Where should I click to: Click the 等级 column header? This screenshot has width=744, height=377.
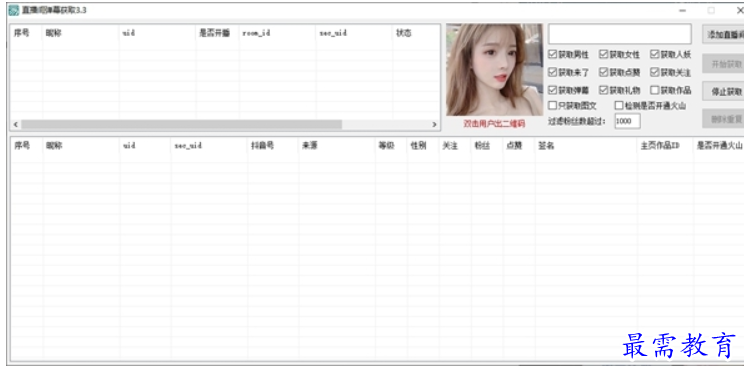click(x=391, y=146)
